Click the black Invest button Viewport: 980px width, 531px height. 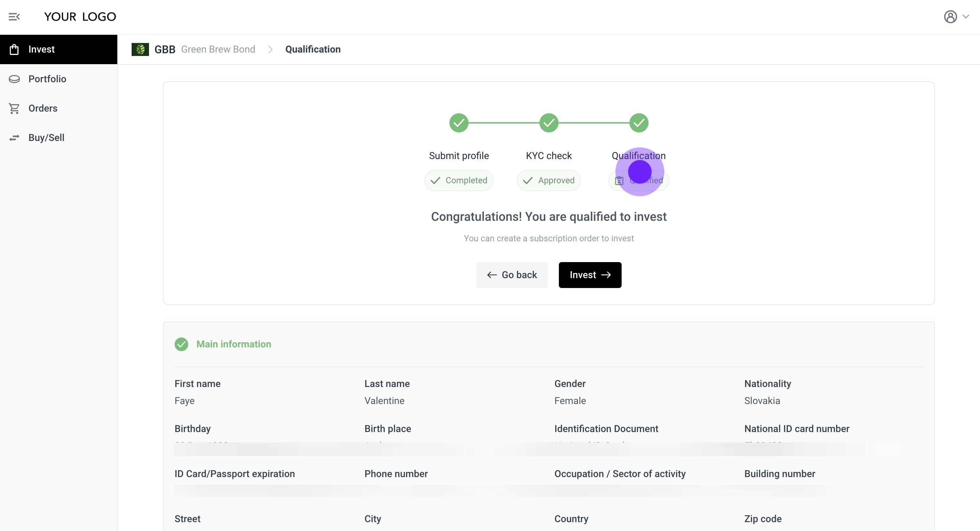click(x=590, y=275)
